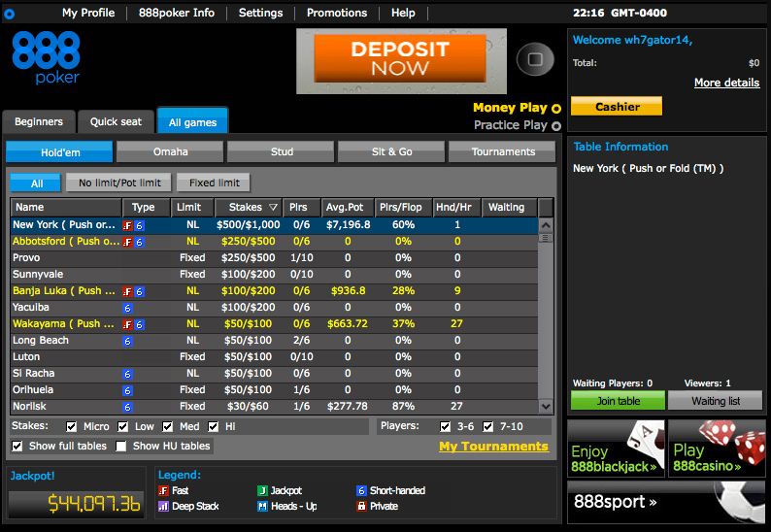Select Money Play radio button

point(556,109)
